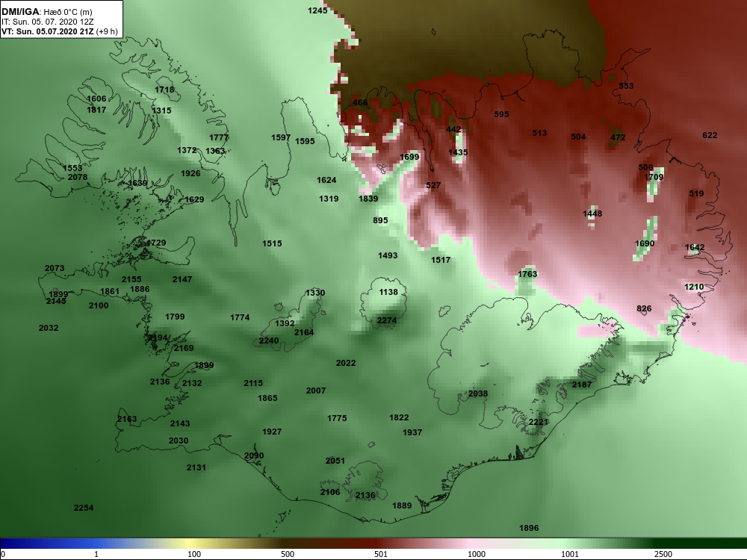The width and height of the screenshot is (747, 560).
Task: Click the value 1709 on the map
Action: coord(654,177)
